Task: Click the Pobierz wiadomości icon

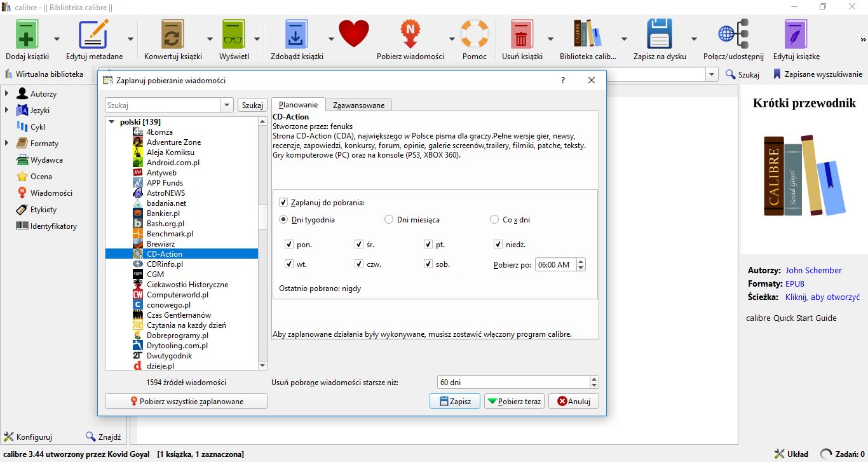Action: click(410, 34)
